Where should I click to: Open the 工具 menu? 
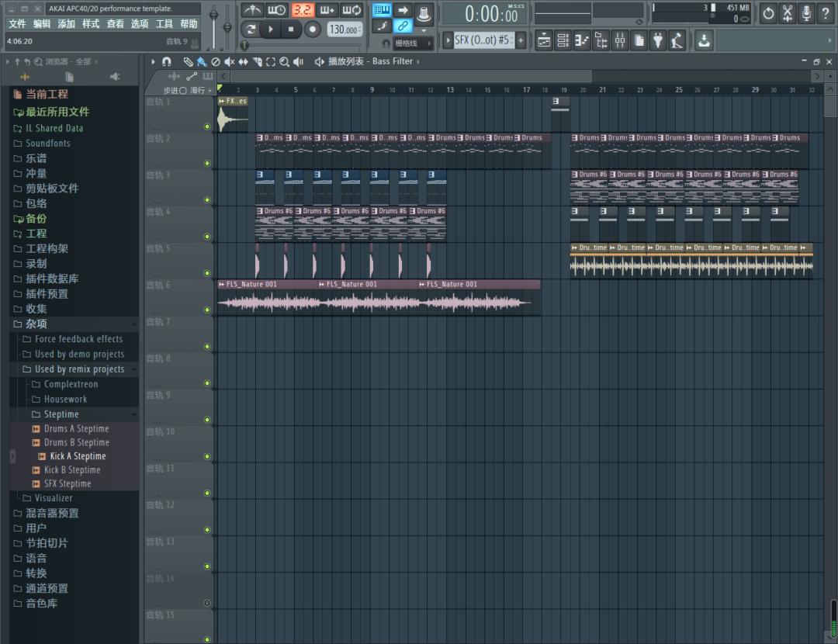[164, 24]
